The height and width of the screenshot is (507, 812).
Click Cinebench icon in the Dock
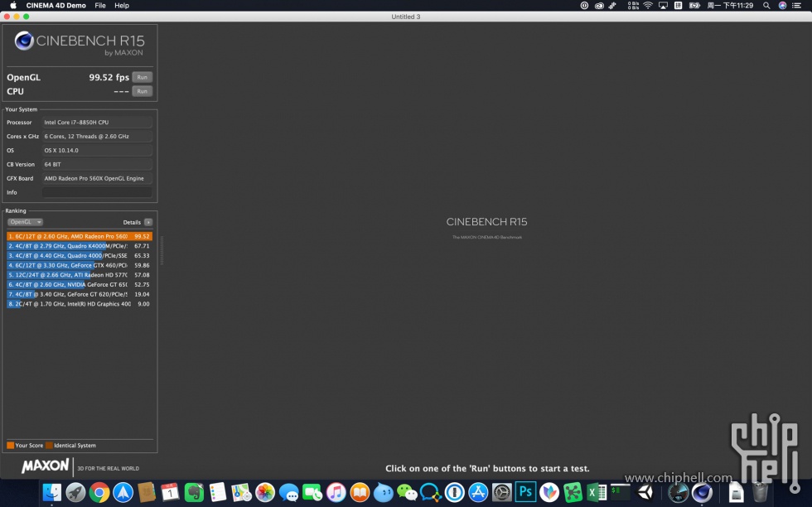[702, 492]
